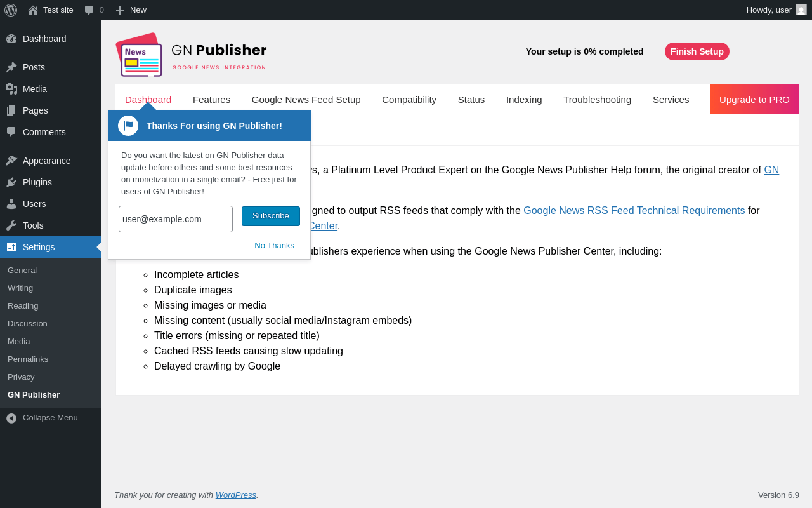Click the Tools wrench icon

11,225
